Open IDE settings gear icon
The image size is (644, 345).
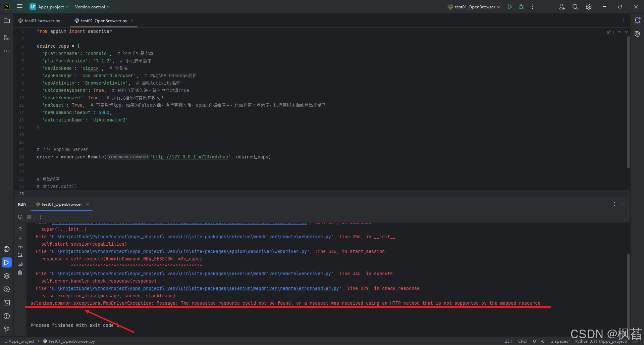(589, 7)
